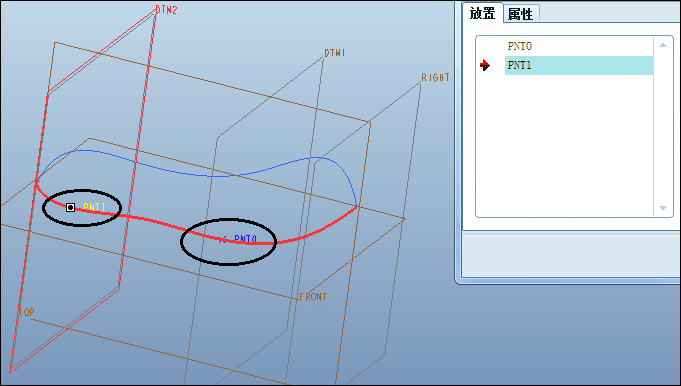This screenshot has height=386, width=681.
Task: Click the red arrow icon beside PNT1
Action: coord(485,66)
